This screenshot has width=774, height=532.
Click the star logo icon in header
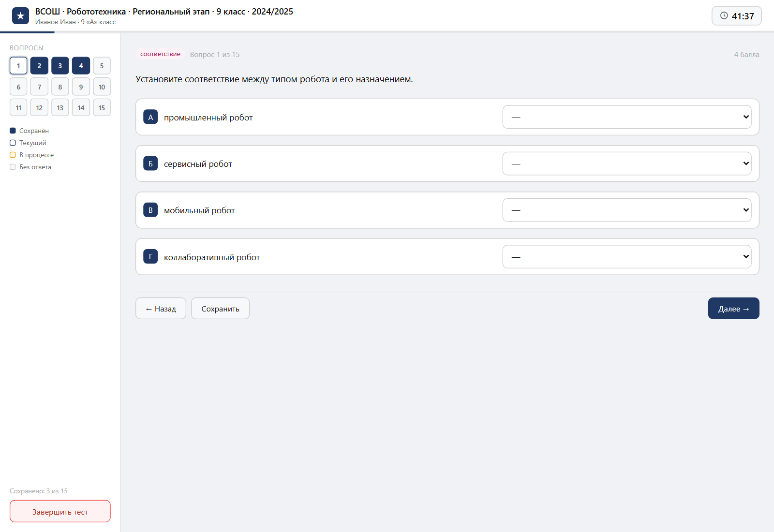(x=20, y=16)
